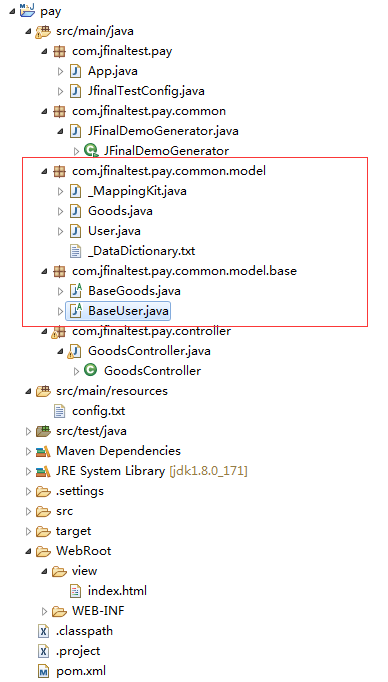Click the .settings folder icon
Image resolution: width=388 pixels, height=682 pixels.
[x=43, y=491]
